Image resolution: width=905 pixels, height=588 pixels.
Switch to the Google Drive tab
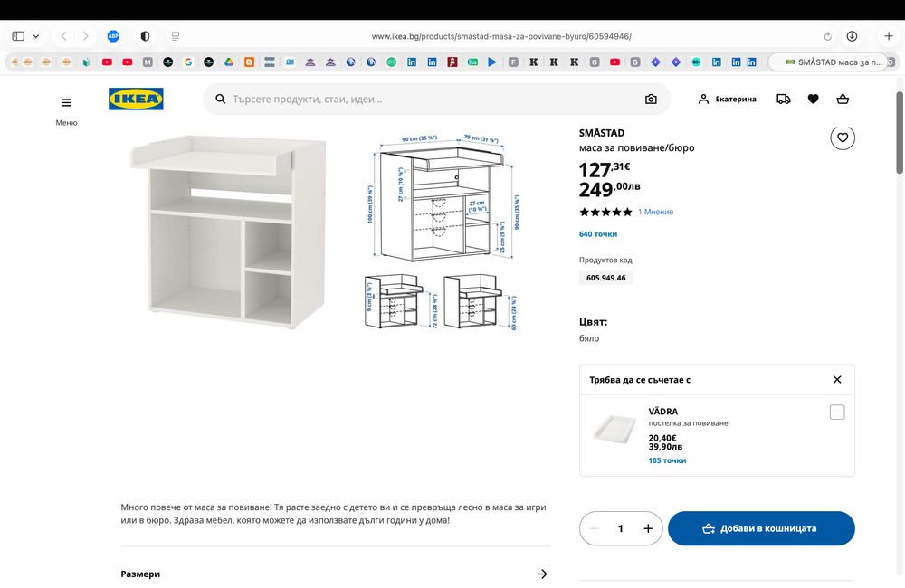229,62
